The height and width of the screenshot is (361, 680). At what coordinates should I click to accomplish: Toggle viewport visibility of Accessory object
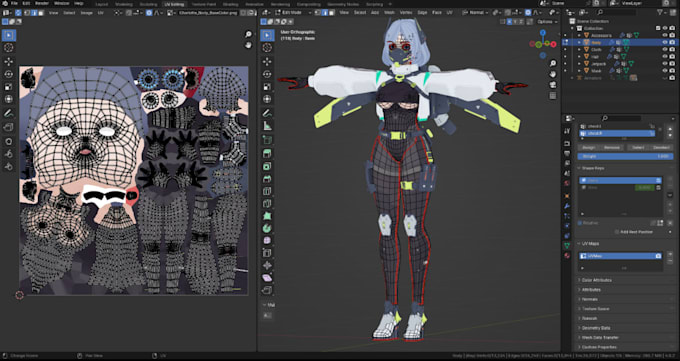pos(665,35)
